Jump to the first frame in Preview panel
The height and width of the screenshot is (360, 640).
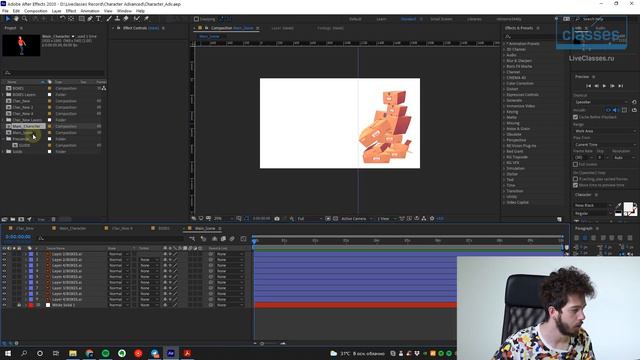[588, 86]
